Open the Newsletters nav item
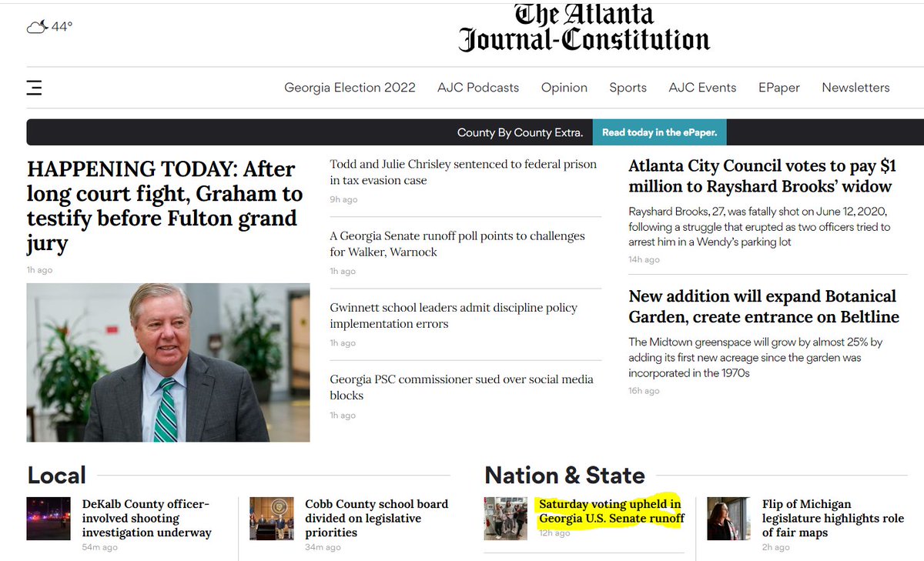924x561 pixels. click(x=855, y=88)
